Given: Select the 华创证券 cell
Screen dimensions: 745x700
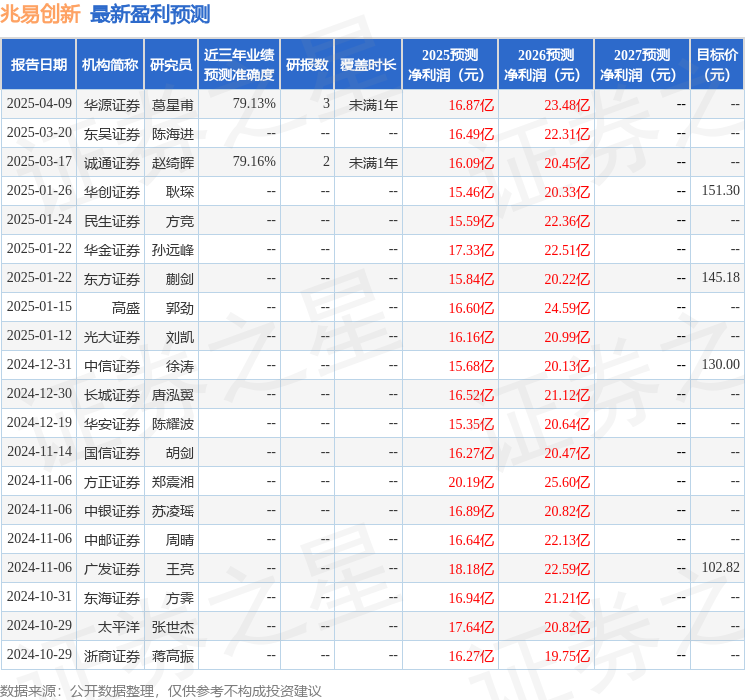Looking at the screenshot, I should point(112,192).
